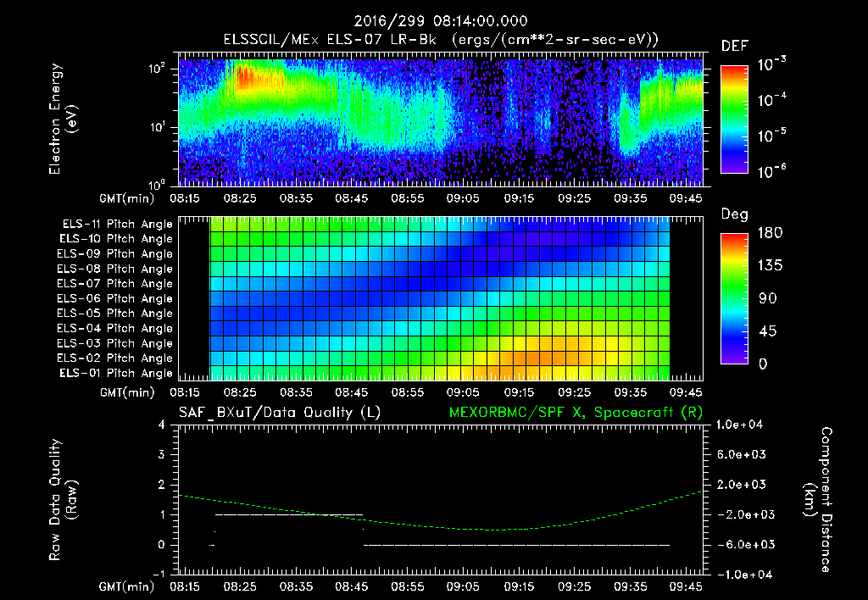The height and width of the screenshot is (600, 868).
Task: Click 09:05 under the electron energy spectrogram
Action: tap(463, 198)
